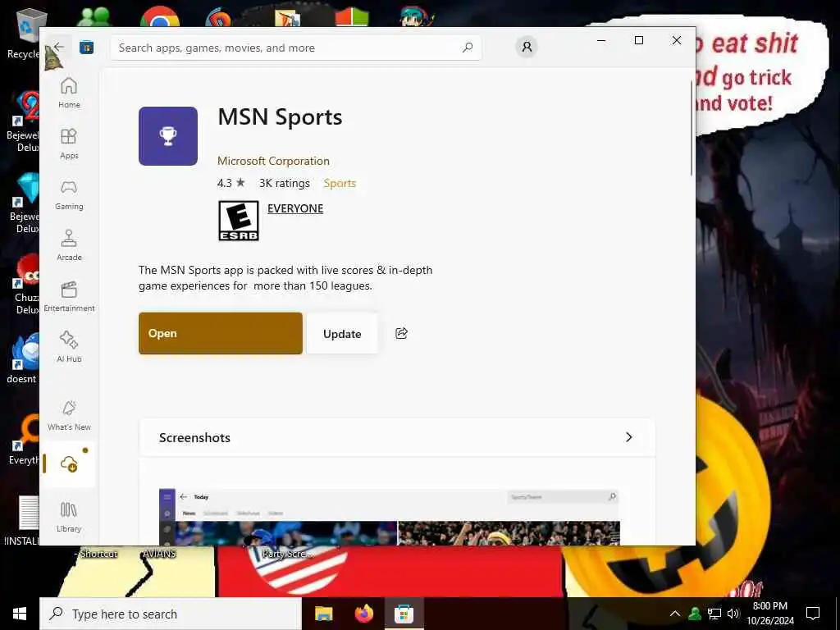
Task: Click the Store page vertical scrollbar
Action: point(692,127)
